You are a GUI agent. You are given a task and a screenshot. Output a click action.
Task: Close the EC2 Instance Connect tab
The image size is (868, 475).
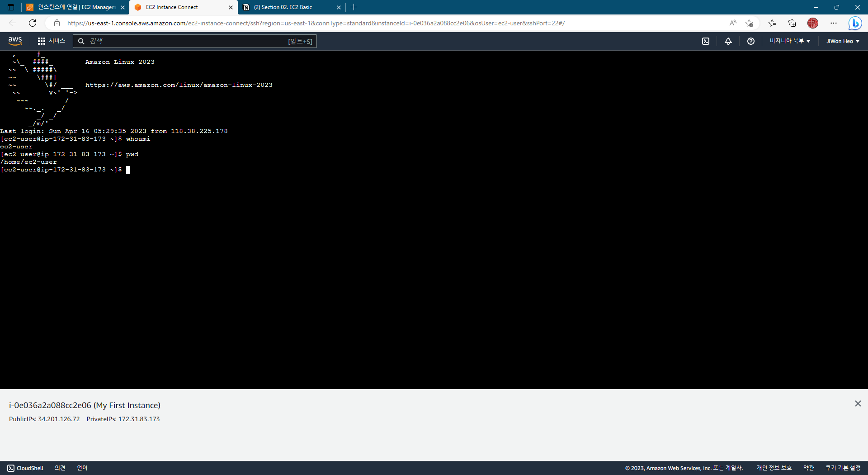point(231,7)
